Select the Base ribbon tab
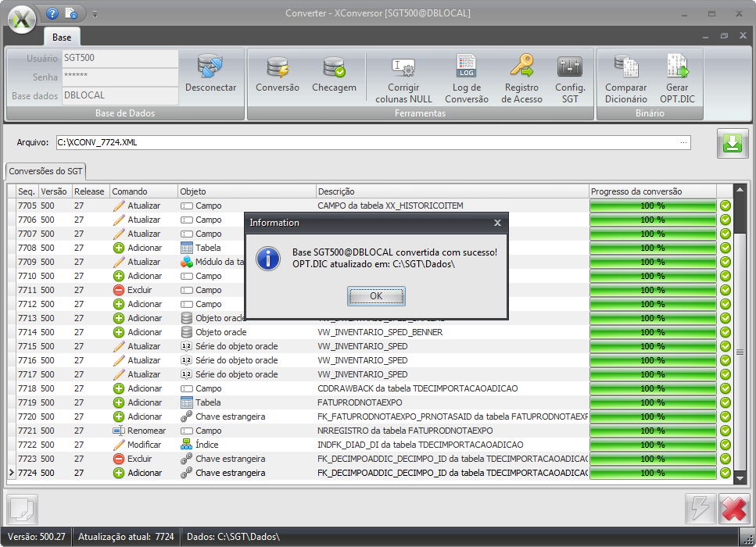Viewport: 756px width, 547px height. (x=62, y=38)
